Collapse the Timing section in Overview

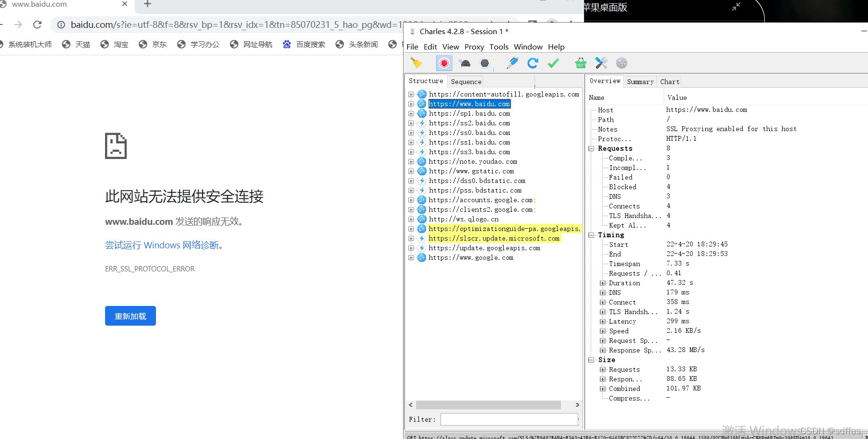591,235
